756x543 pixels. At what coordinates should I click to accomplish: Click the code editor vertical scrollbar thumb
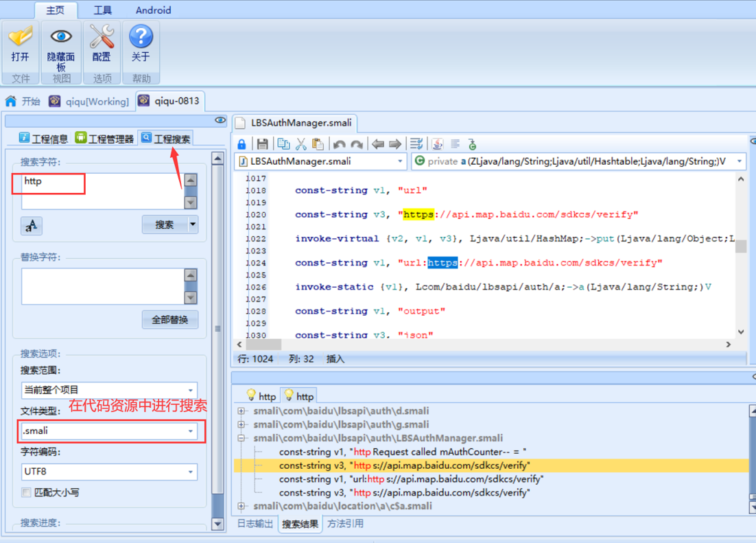tap(741, 246)
